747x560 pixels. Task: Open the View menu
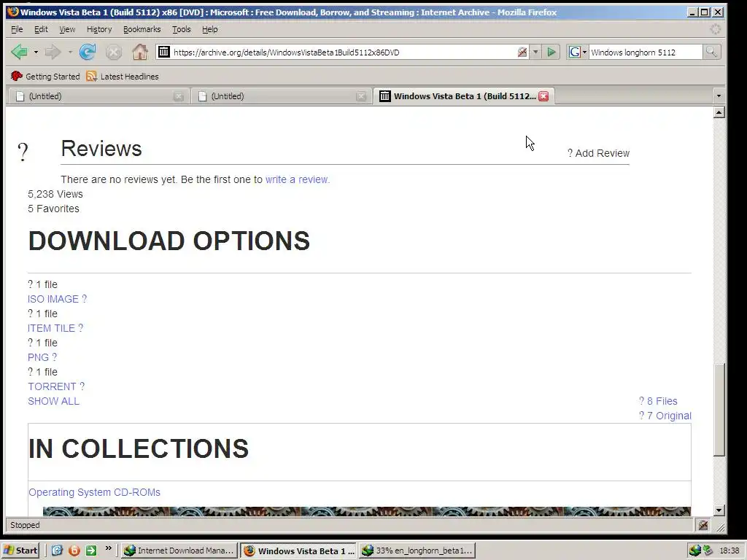[x=67, y=29]
